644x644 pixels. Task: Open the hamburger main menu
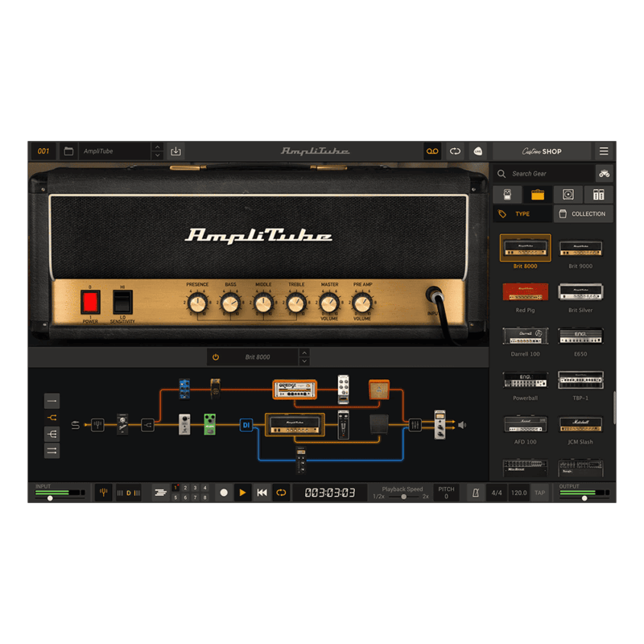(603, 151)
